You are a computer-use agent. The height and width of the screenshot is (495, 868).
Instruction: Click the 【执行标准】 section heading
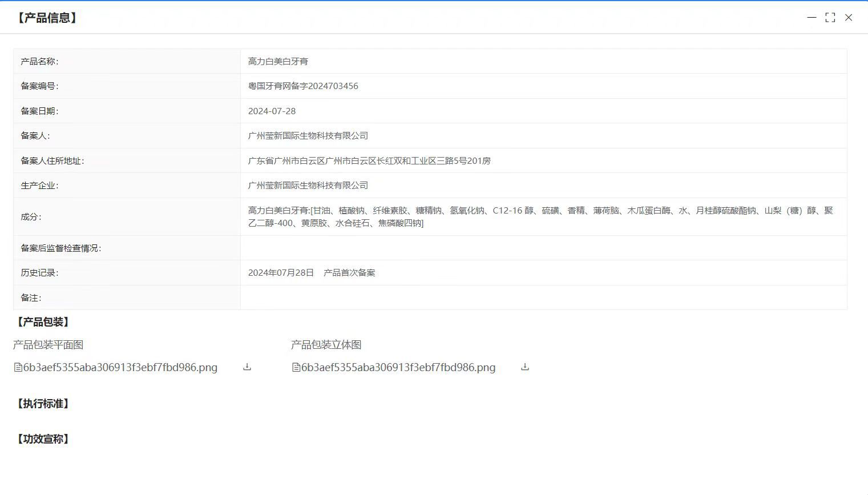[x=43, y=404]
